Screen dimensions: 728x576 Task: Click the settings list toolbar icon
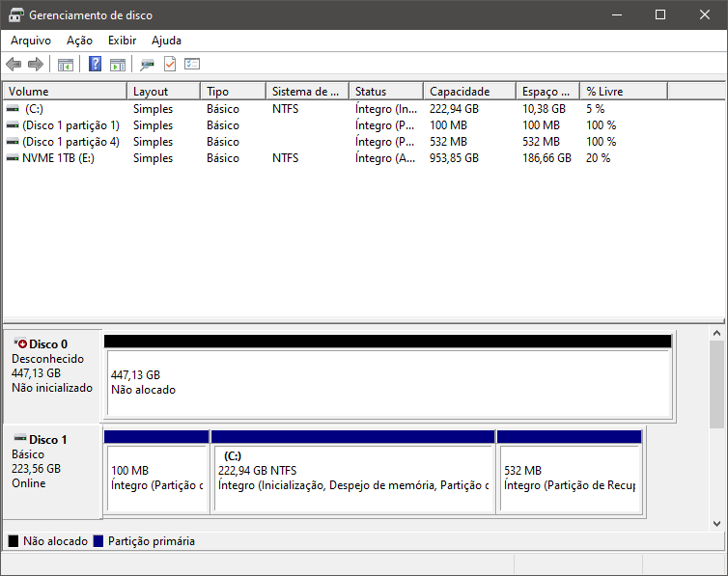tap(192, 64)
